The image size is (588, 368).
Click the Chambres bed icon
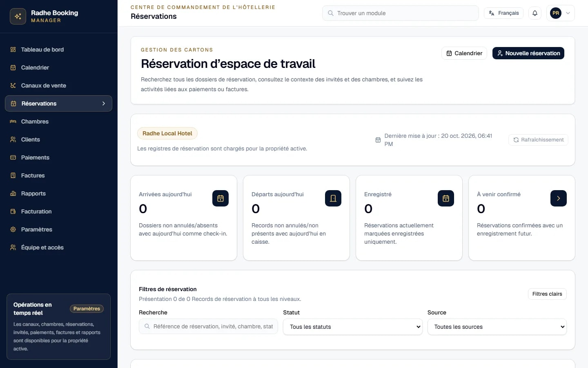pos(13,121)
